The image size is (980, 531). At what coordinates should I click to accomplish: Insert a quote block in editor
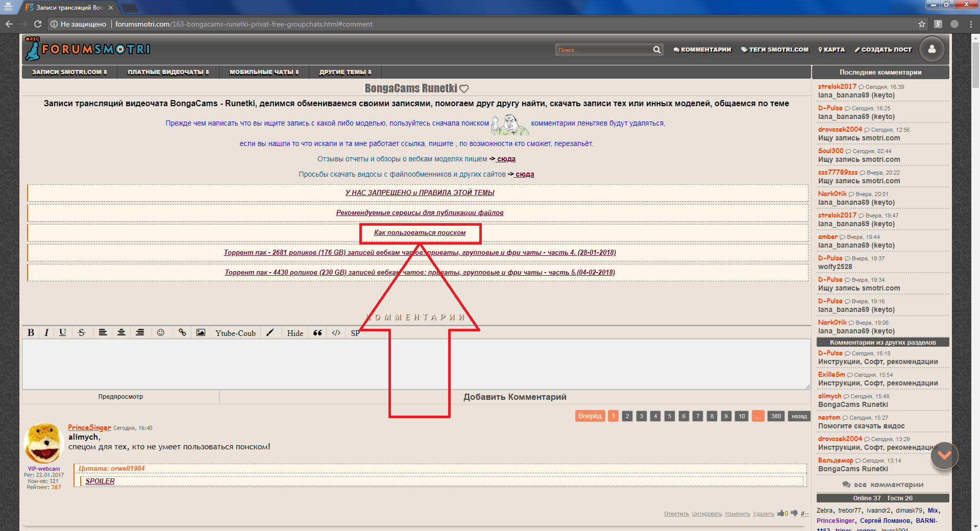(317, 332)
